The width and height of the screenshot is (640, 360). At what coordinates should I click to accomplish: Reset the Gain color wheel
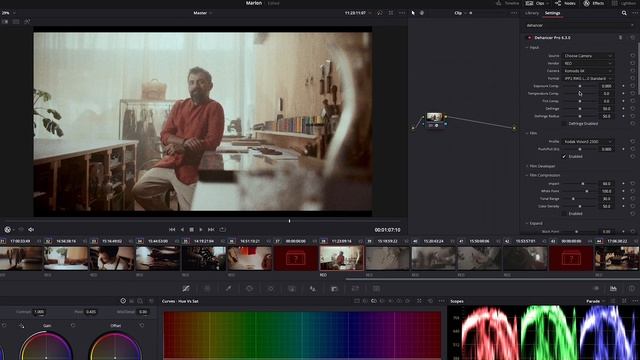(73, 325)
